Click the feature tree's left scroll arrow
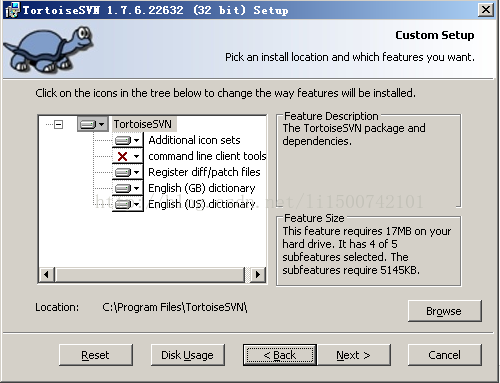The image size is (500, 383). (x=46, y=275)
